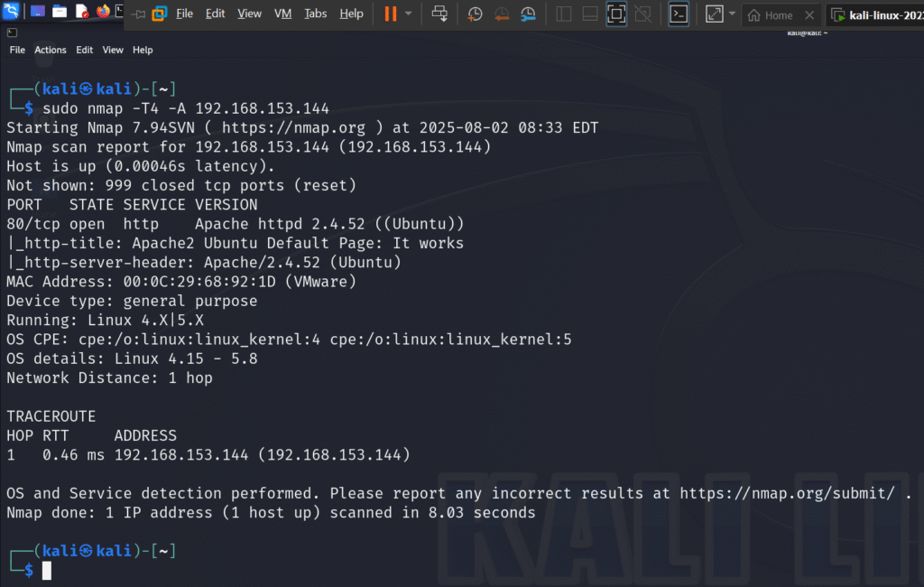Open the terminal Actions menu
Screen dimensions: 924x587
pos(51,51)
